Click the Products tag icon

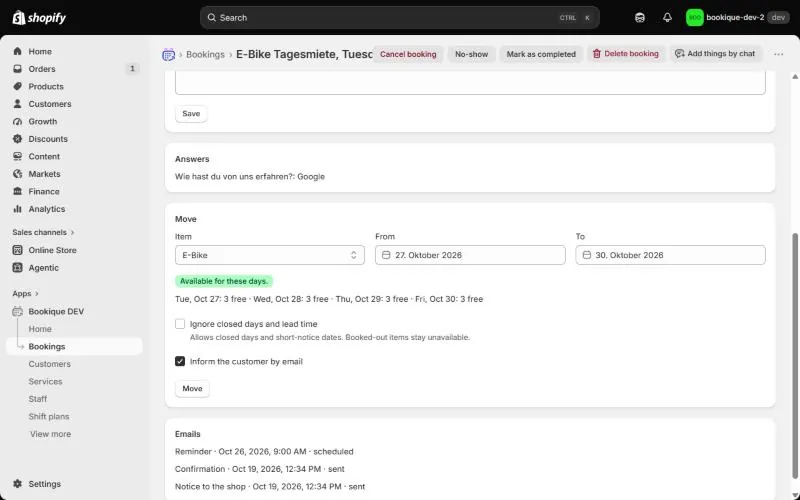coord(17,86)
